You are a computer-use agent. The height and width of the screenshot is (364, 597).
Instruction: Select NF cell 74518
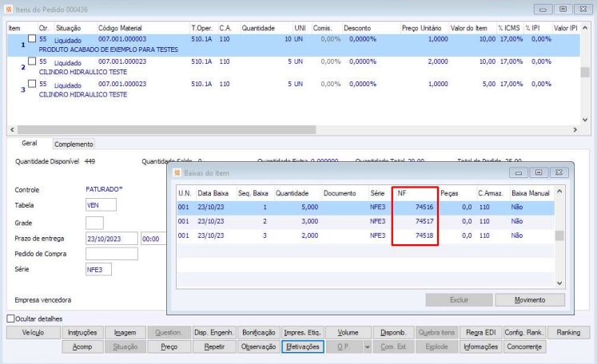pyautogui.click(x=424, y=235)
